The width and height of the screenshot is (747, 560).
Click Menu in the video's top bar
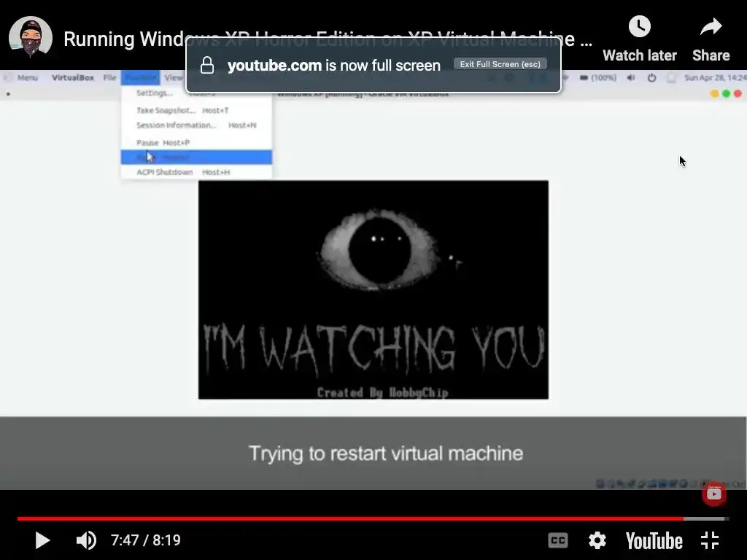[27, 77]
